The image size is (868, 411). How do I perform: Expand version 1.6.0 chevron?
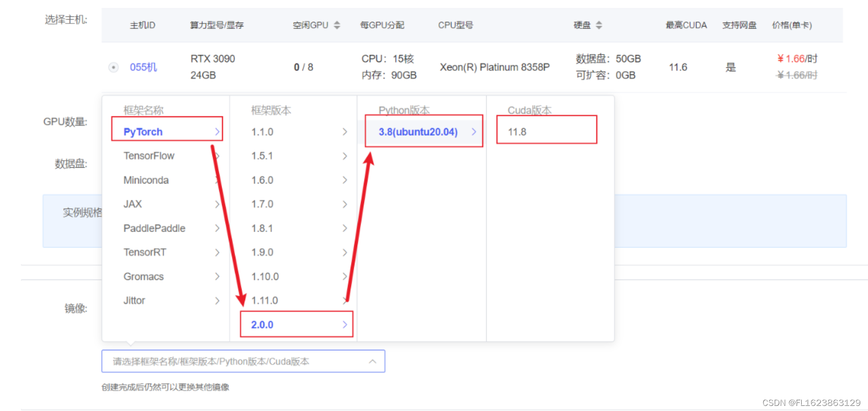pos(345,180)
